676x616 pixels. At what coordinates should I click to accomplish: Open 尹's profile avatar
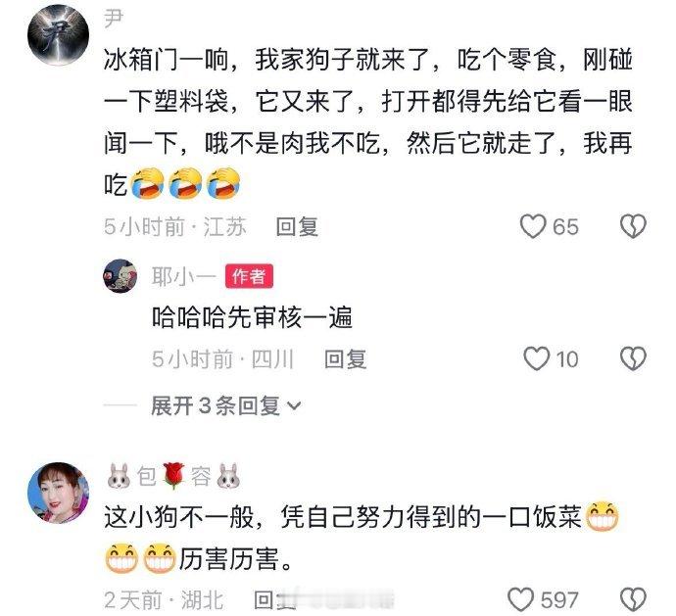(x=58, y=35)
